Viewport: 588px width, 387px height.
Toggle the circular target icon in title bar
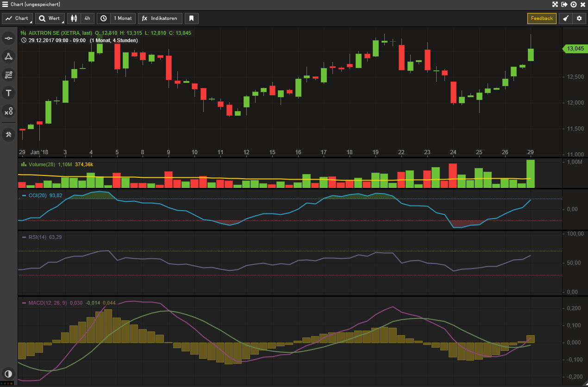coord(574,4)
